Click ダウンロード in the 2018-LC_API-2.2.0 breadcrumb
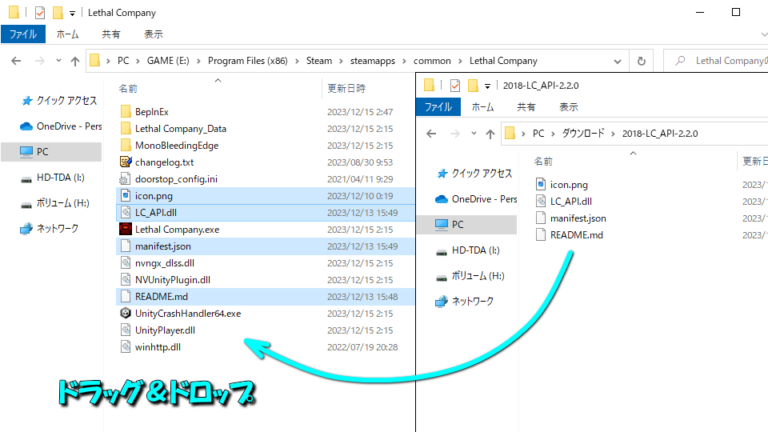Screen dimensions: 768x432 [583, 133]
